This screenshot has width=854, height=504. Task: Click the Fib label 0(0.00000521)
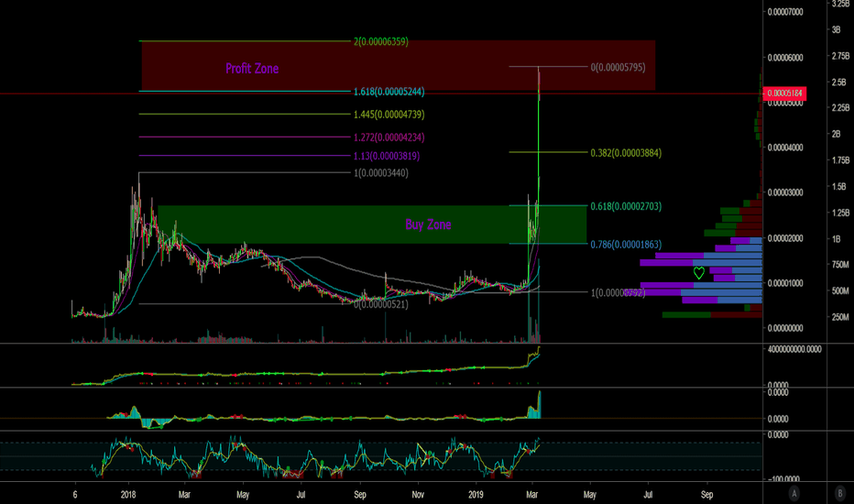[x=380, y=304]
